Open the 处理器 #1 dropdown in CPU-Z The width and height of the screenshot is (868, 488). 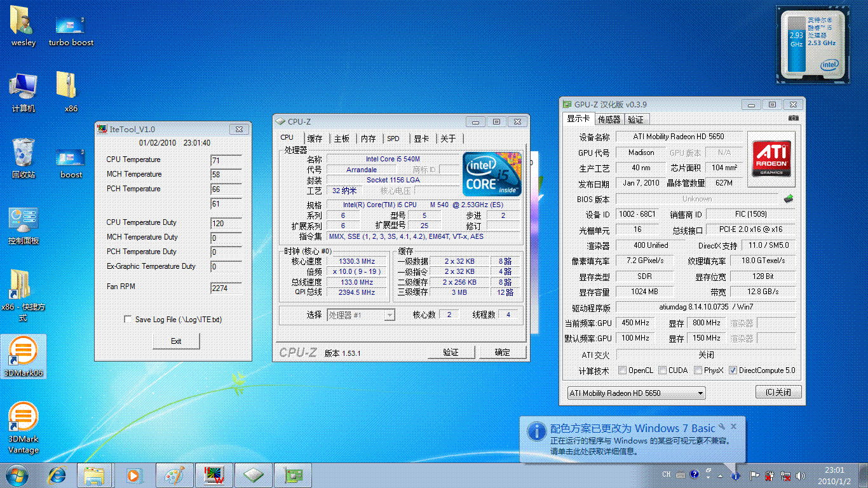[361, 315]
